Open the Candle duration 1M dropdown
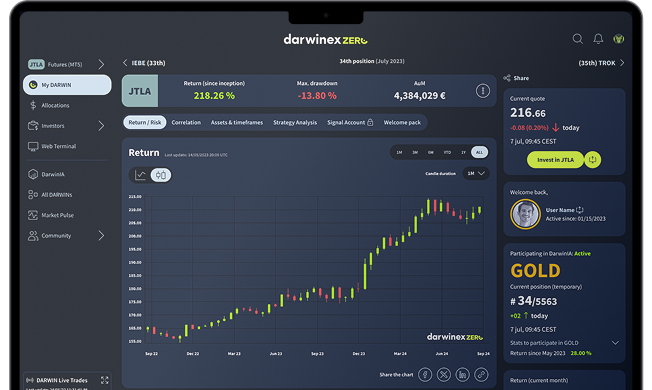 pos(476,173)
